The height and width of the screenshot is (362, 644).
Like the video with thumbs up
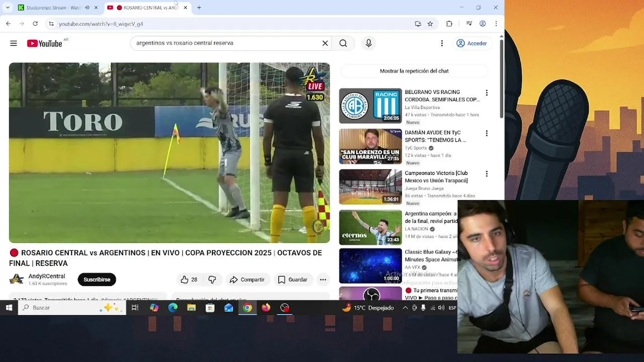point(189,280)
